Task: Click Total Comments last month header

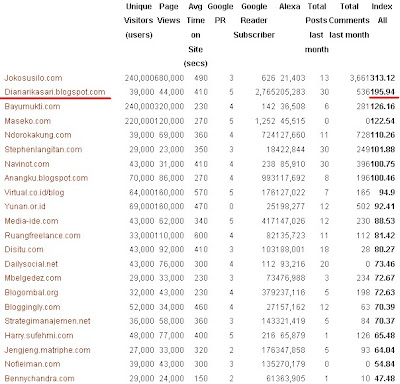Action: (x=349, y=21)
